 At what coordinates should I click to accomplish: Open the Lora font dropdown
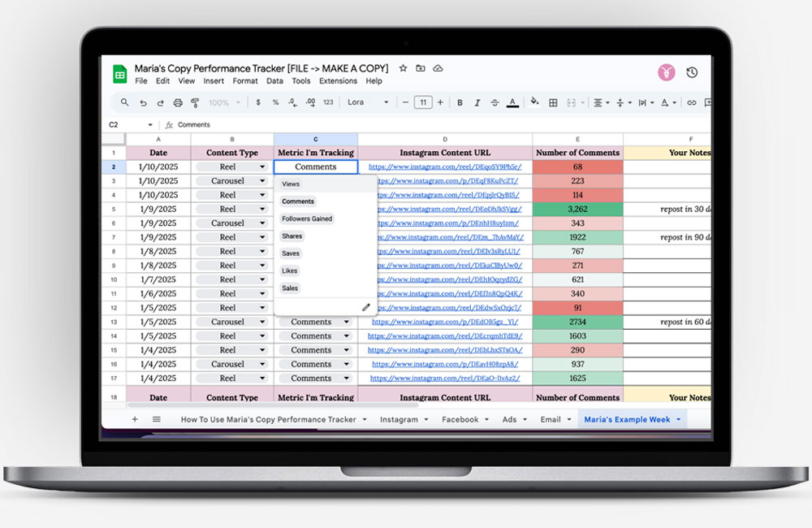(368, 102)
